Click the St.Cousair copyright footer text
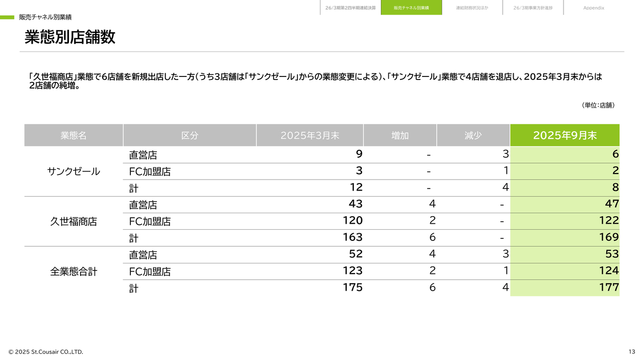This screenshot has height=362, width=644. pyautogui.click(x=45, y=351)
